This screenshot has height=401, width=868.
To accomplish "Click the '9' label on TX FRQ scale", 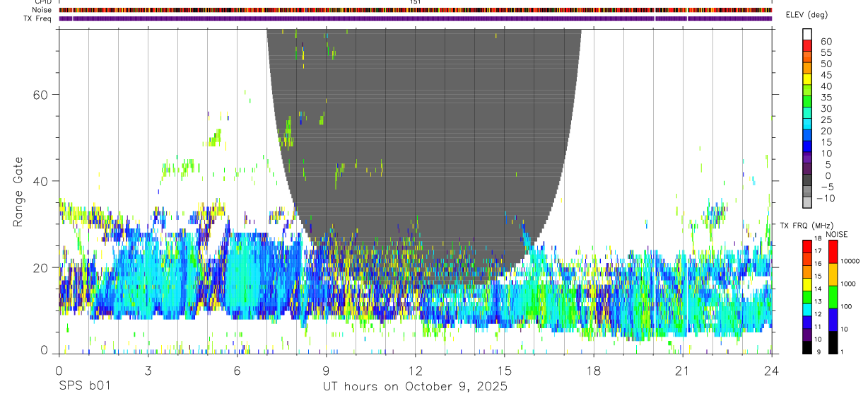I will point(820,351).
